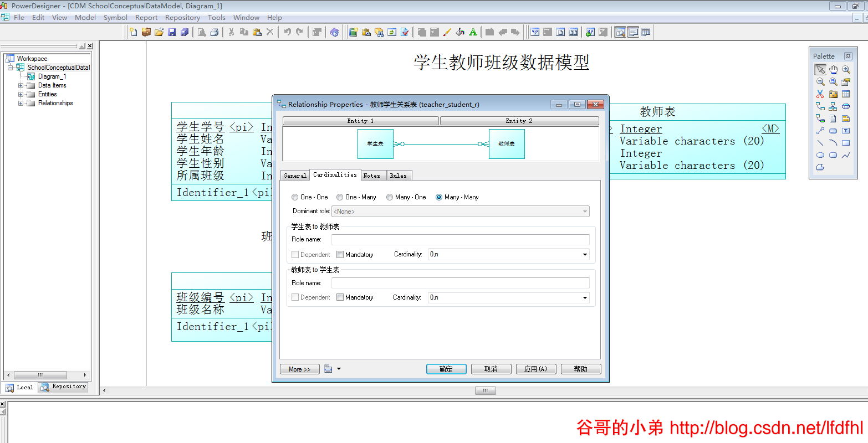Screen dimensions: 868x443
Task: Select the Many - One radio button
Action: pyautogui.click(x=390, y=197)
